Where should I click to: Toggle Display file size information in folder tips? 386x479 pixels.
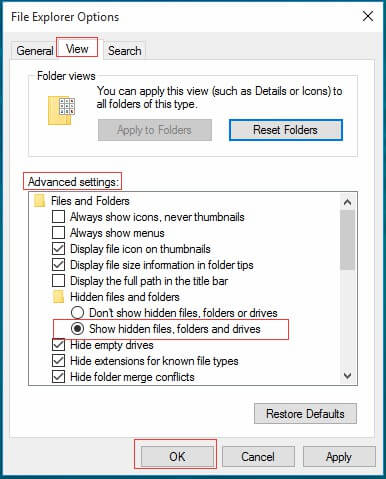(x=58, y=265)
